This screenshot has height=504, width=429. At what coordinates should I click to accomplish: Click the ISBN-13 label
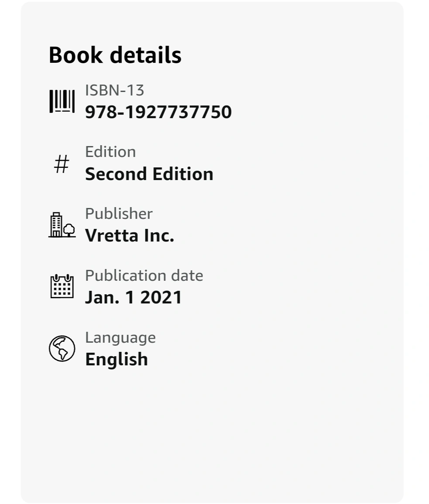115,90
